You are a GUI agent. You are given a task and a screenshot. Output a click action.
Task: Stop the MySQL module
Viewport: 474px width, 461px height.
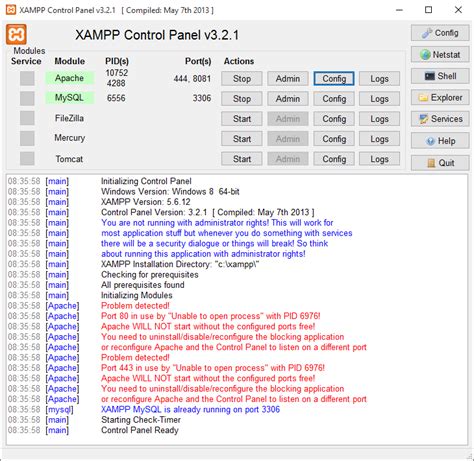point(242,99)
